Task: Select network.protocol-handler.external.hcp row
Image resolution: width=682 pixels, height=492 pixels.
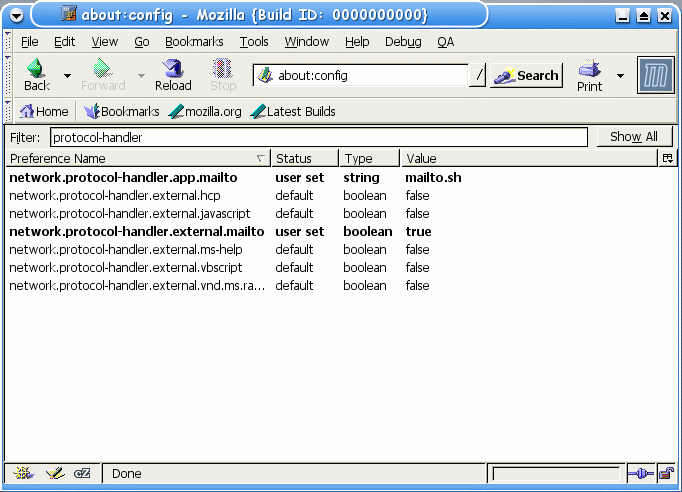Action: coord(341,196)
